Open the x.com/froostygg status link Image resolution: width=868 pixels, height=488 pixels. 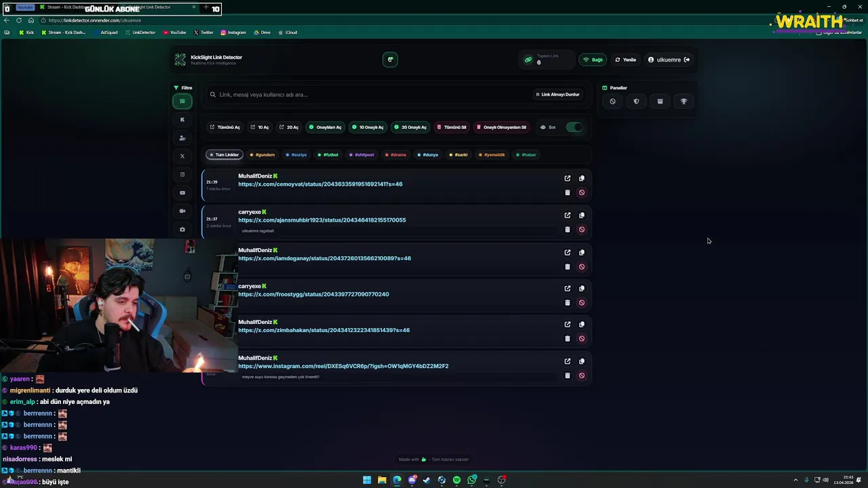coord(313,294)
